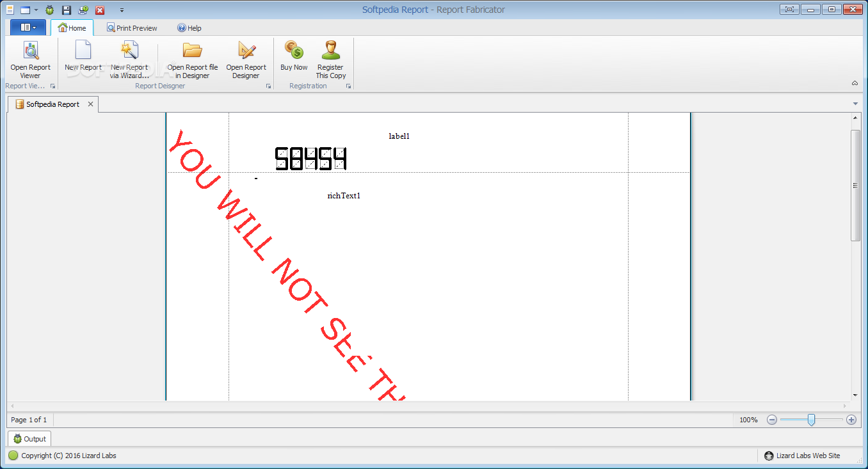Switch to the Home ribbon tab
Image resolution: width=868 pixels, height=469 pixels.
tap(72, 28)
